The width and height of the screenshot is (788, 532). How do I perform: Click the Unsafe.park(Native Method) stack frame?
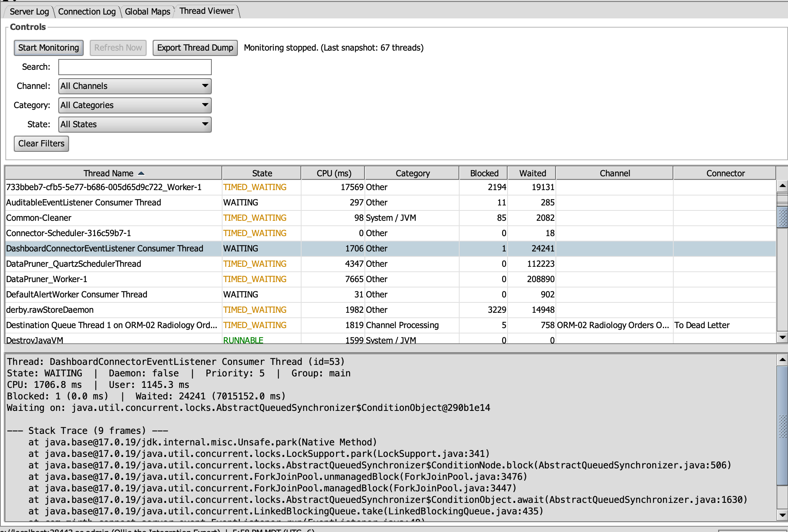click(203, 442)
